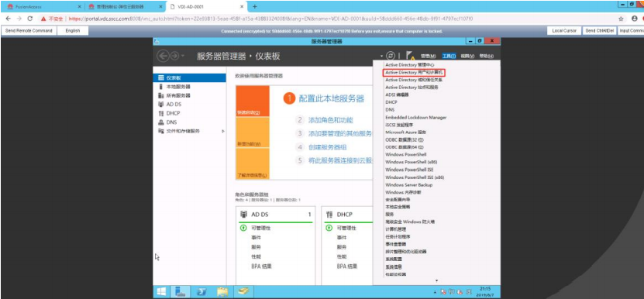Select the 新增功能(W) tile
644x299 pixels.
click(253, 132)
